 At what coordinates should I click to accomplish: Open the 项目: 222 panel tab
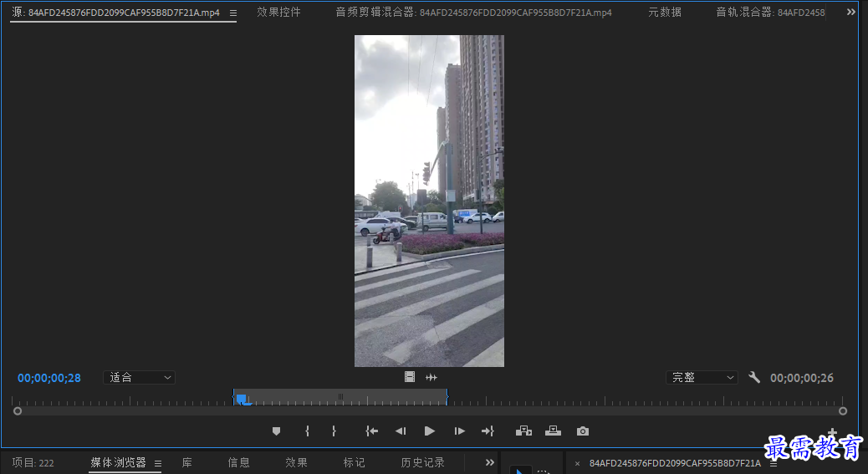pyautogui.click(x=33, y=462)
